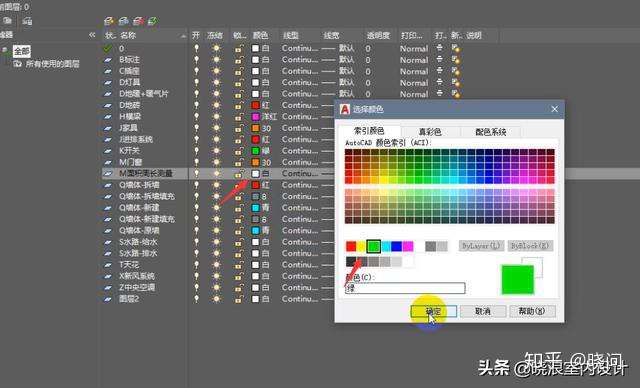Click sort arrow in 名称 column header
This screenshot has height=388, width=640.
(183, 36)
